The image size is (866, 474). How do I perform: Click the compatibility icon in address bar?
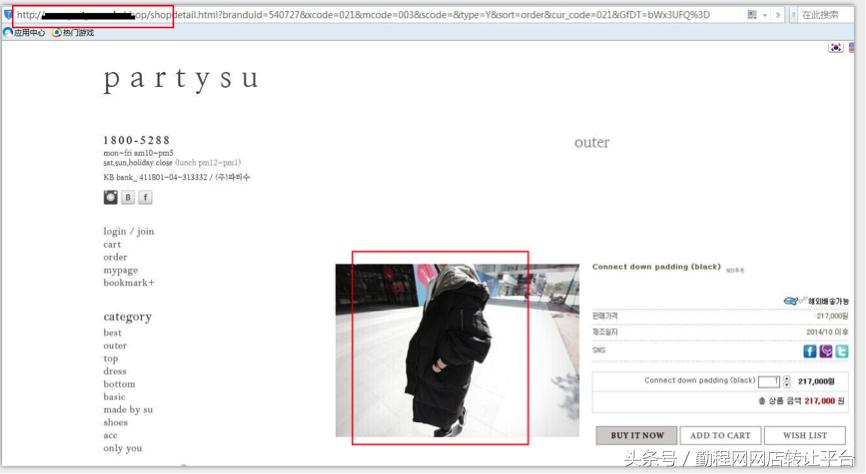click(x=752, y=15)
